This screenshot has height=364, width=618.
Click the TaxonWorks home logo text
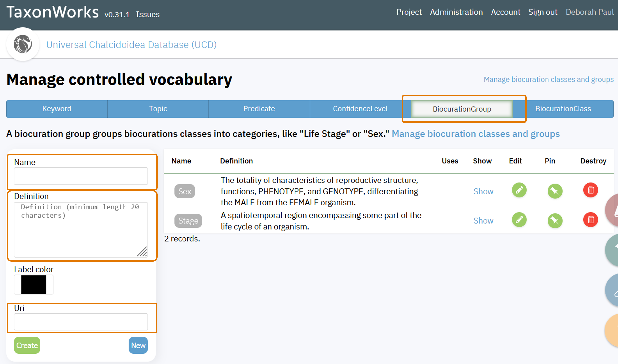point(52,12)
